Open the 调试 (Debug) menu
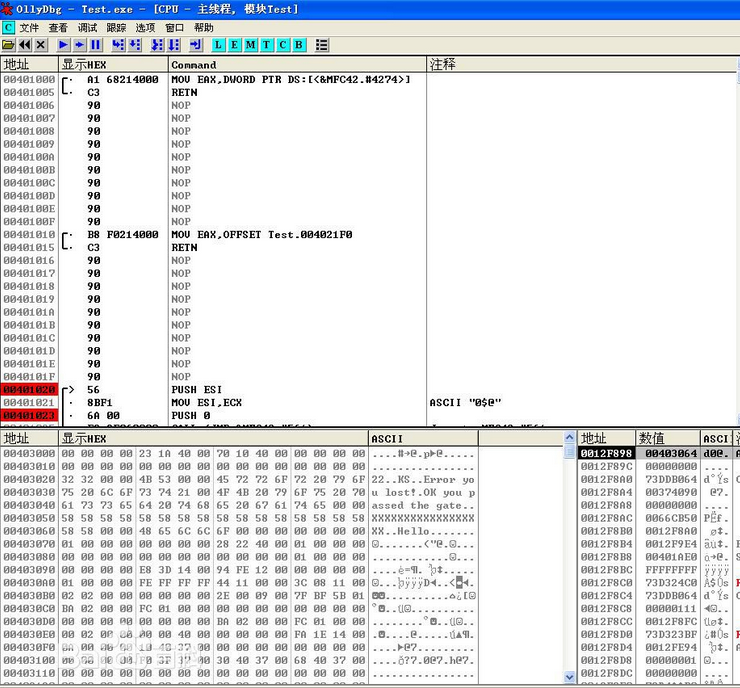The height and width of the screenshot is (688, 740). (88, 28)
